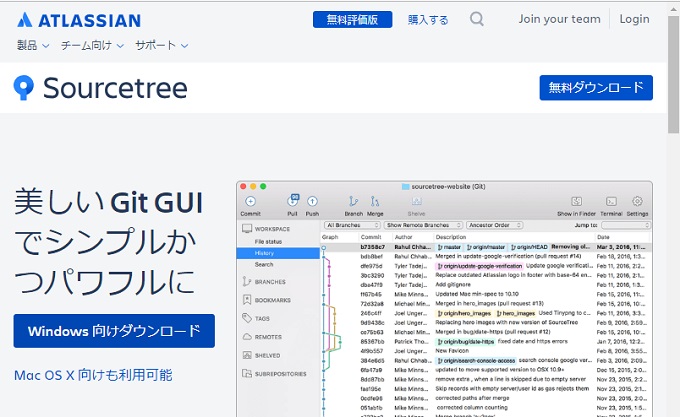The image size is (680, 417).
Task: Open the Jump to dropdown field
Action: click(626, 225)
